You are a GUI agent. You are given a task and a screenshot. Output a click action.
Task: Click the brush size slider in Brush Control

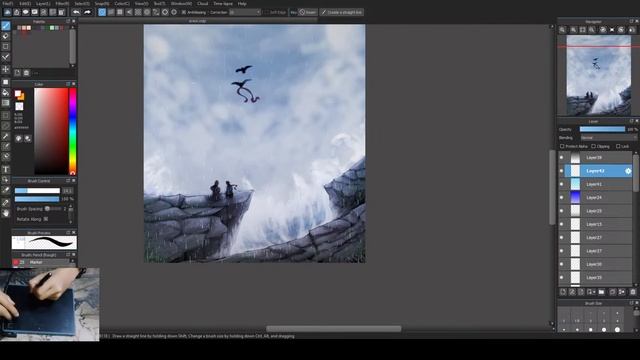(37, 191)
